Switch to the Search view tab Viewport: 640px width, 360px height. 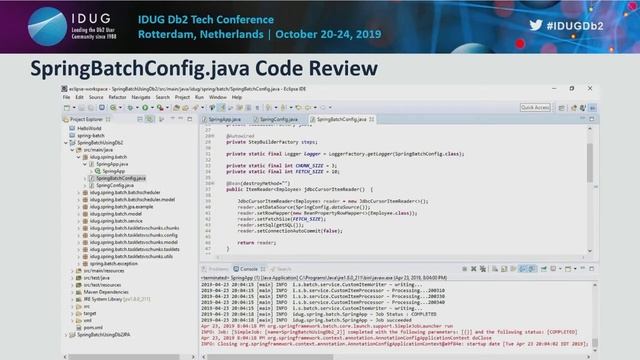281,269
